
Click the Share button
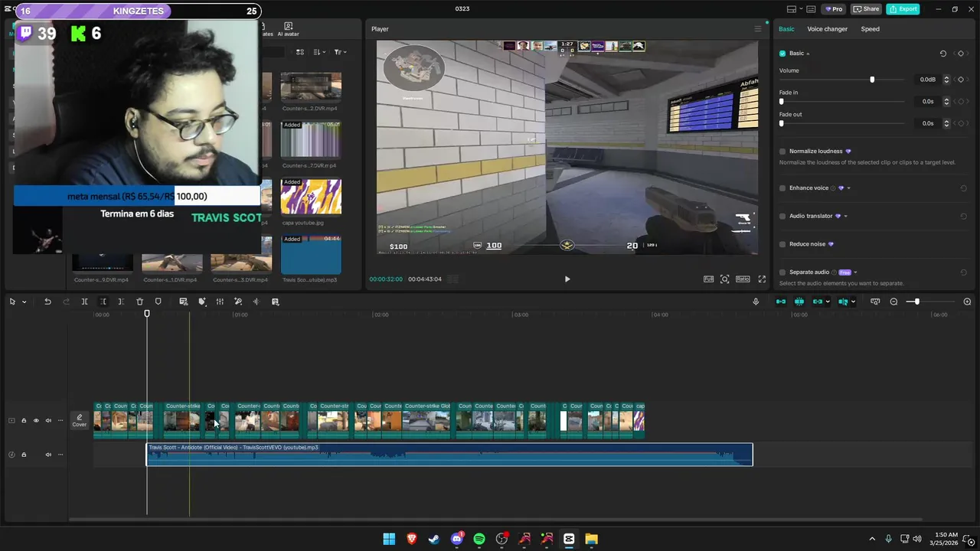866,9
